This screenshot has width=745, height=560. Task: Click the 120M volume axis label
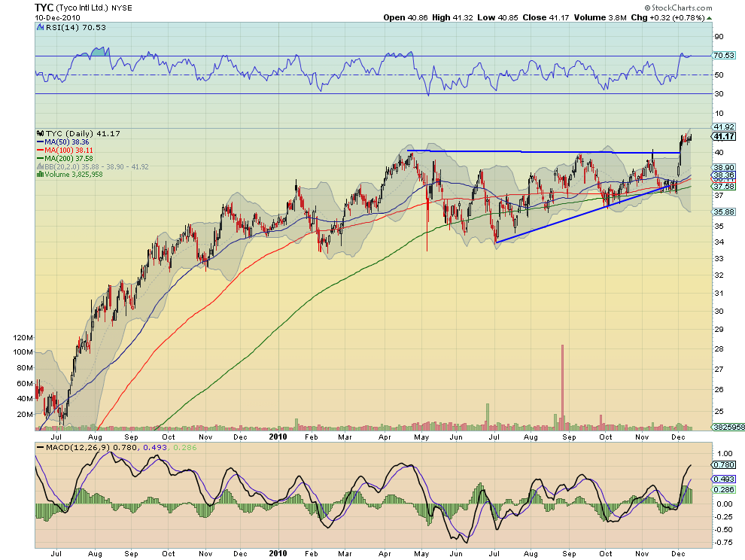coord(23,337)
